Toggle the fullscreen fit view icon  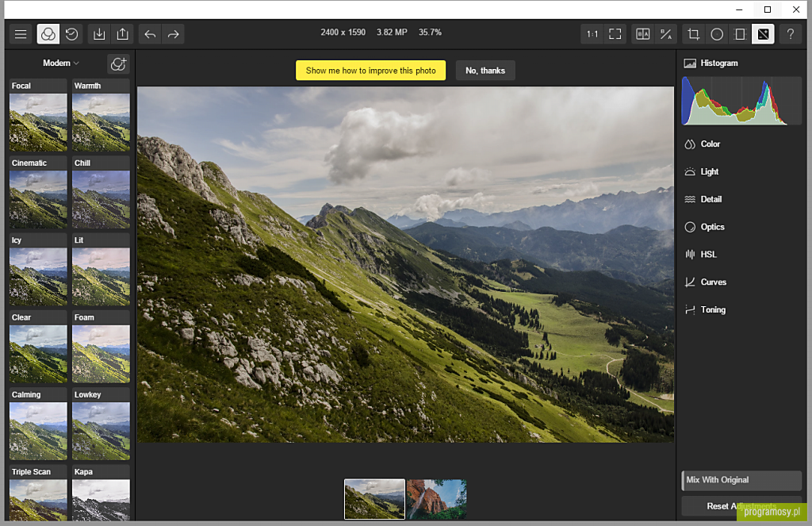pyautogui.click(x=615, y=34)
